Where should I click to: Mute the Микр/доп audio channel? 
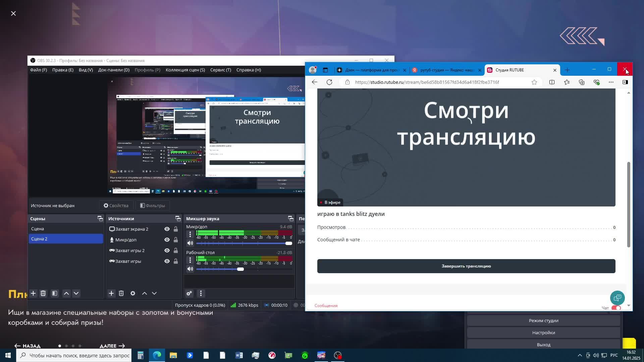point(190,243)
